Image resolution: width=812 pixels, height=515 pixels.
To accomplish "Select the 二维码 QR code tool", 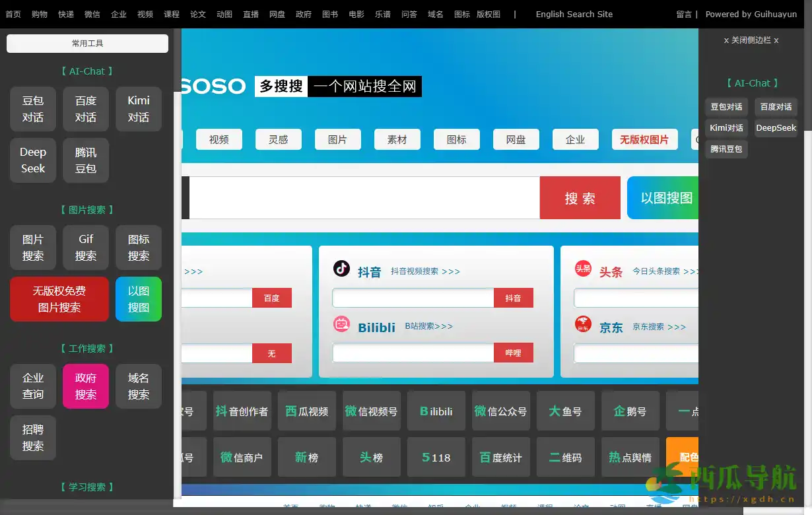I will tap(565, 457).
